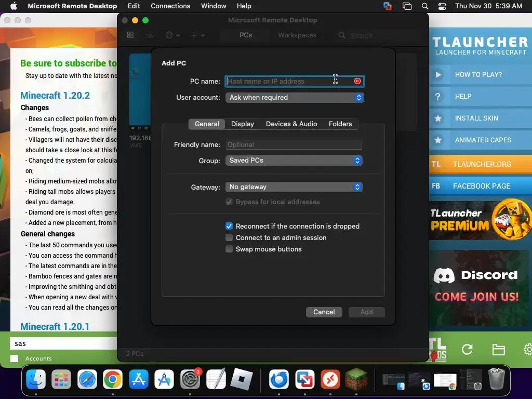Clear the PC name field with the red button
The image size is (532, 399).
tap(357, 81)
